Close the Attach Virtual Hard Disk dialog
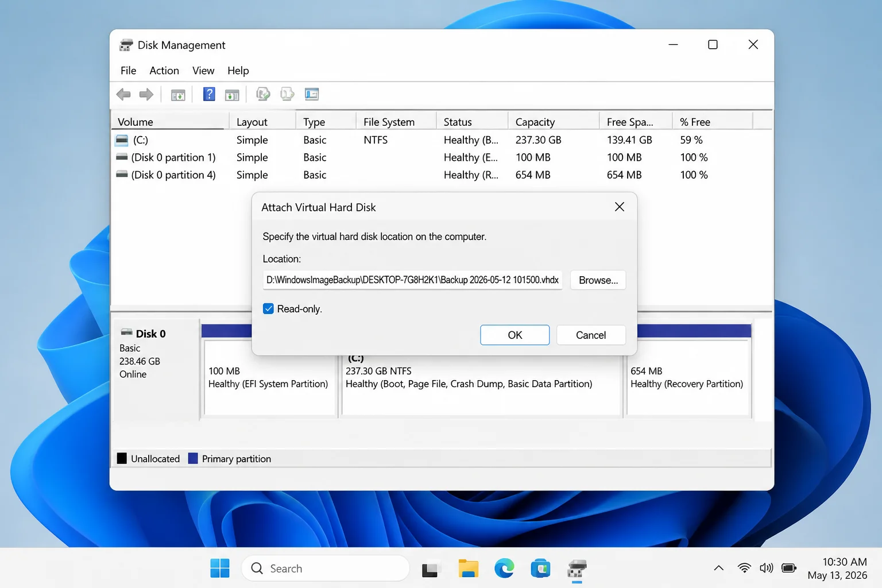 [620, 207]
